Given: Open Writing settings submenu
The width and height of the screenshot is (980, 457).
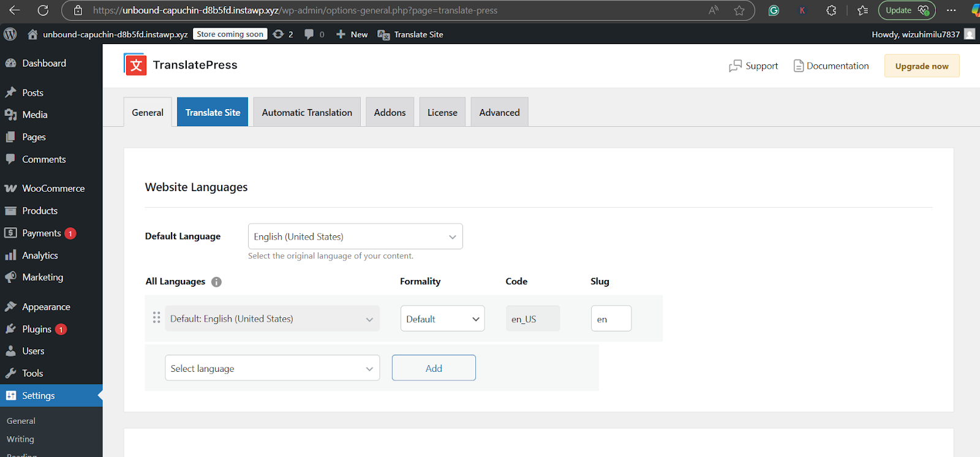Looking at the screenshot, I should tap(20, 439).
